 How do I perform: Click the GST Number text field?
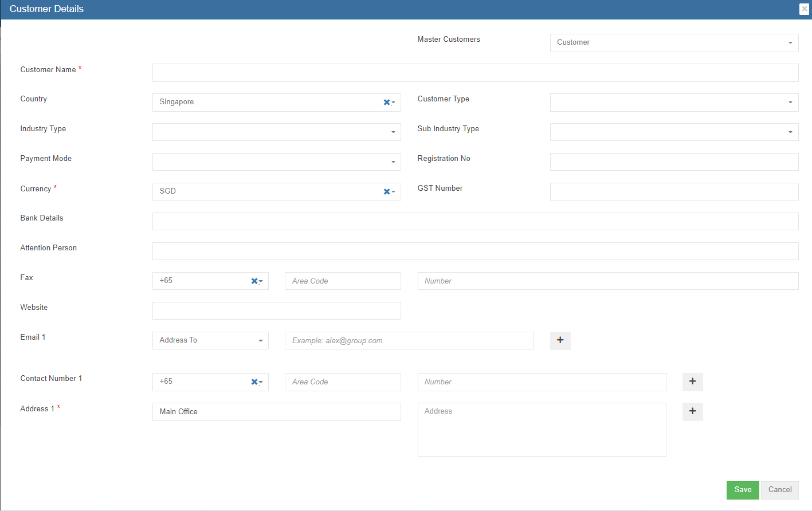[x=674, y=191]
